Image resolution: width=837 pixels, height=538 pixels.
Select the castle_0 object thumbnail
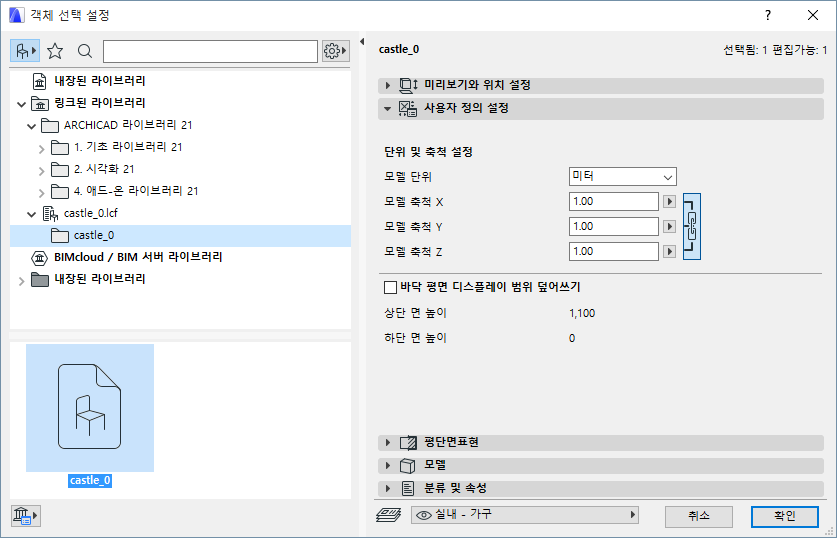pos(90,407)
